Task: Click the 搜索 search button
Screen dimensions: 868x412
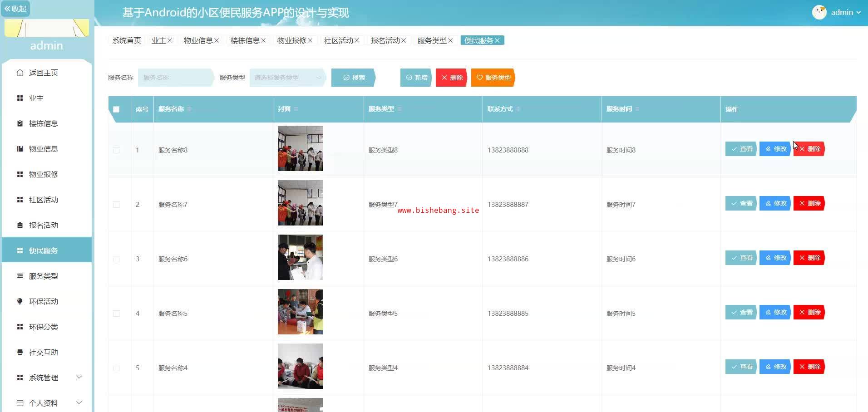Action: tap(354, 78)
